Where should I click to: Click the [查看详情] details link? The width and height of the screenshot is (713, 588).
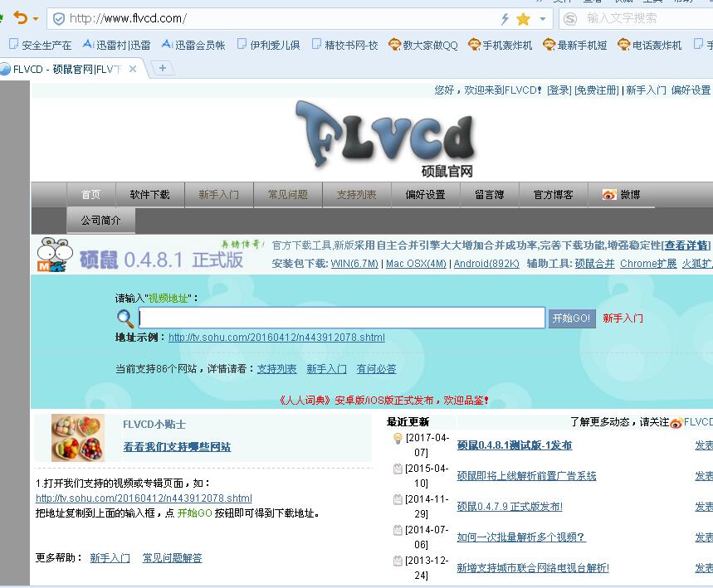pos(686,245)
